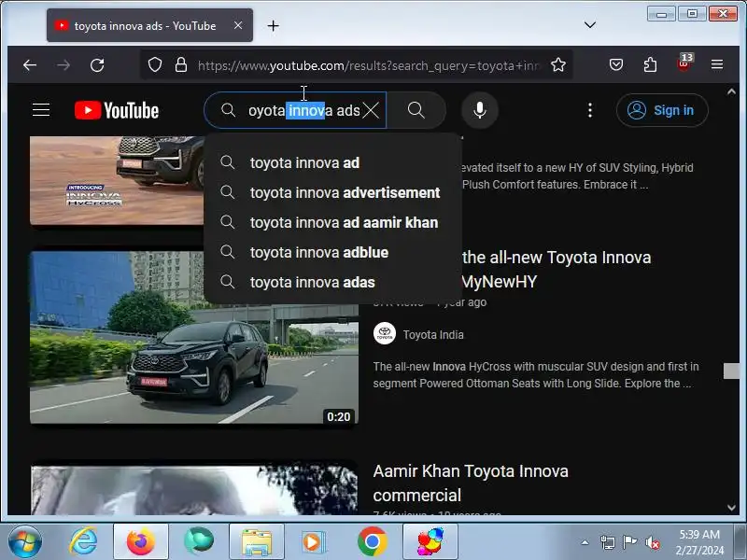Screen dimensions: 747x560
Task: Show hidden system tray icons
Action: click(585, 542)
